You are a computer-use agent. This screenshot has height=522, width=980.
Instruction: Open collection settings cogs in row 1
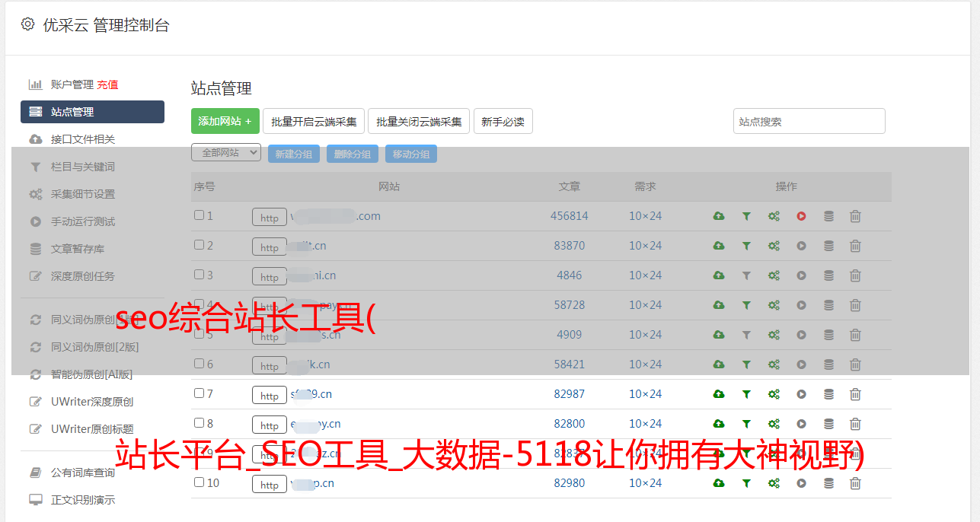[774, 216]
